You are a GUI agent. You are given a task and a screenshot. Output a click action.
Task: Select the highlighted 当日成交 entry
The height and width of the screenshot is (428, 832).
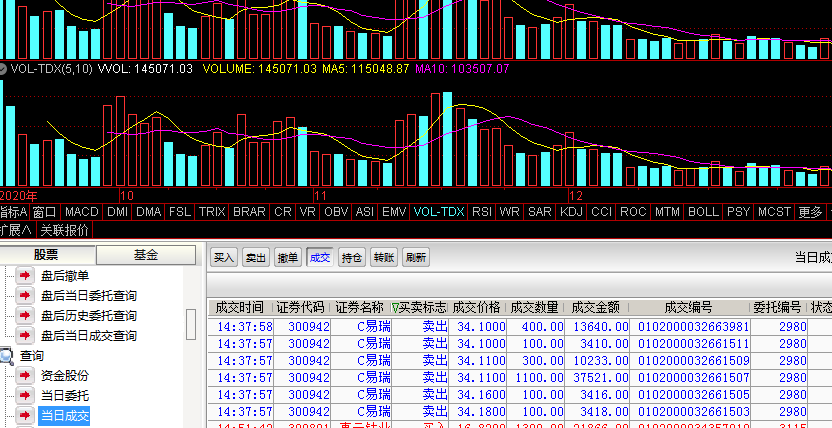pyautogui.click(x=64, y=415)
